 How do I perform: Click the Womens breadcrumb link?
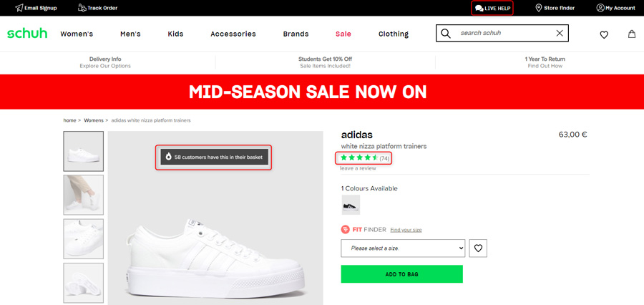94,120
